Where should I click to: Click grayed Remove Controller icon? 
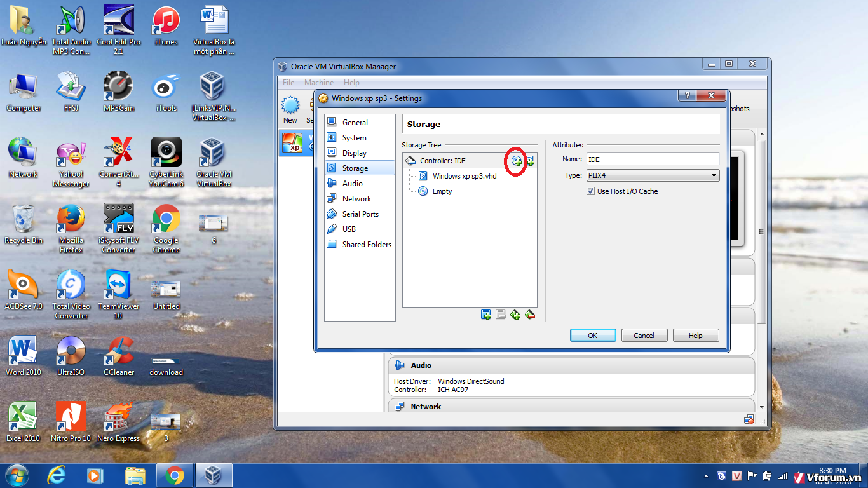(501, 315)
